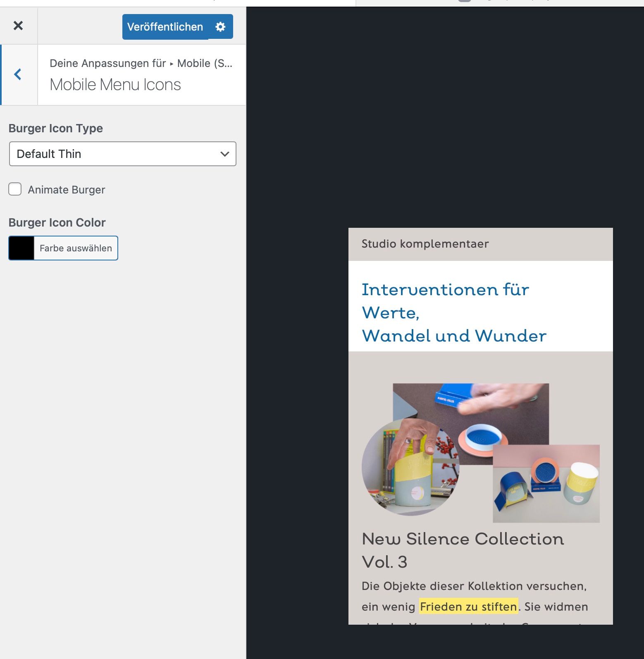Click the highlighted "Frieden zu stiften" text
The height and width of the screenshot is (659, 644).
[x=468, y=606]
